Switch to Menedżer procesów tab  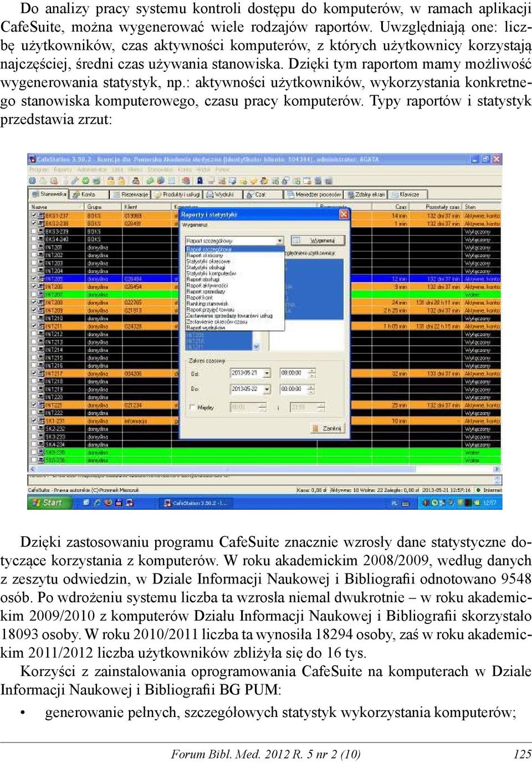(x=314, y=194)
